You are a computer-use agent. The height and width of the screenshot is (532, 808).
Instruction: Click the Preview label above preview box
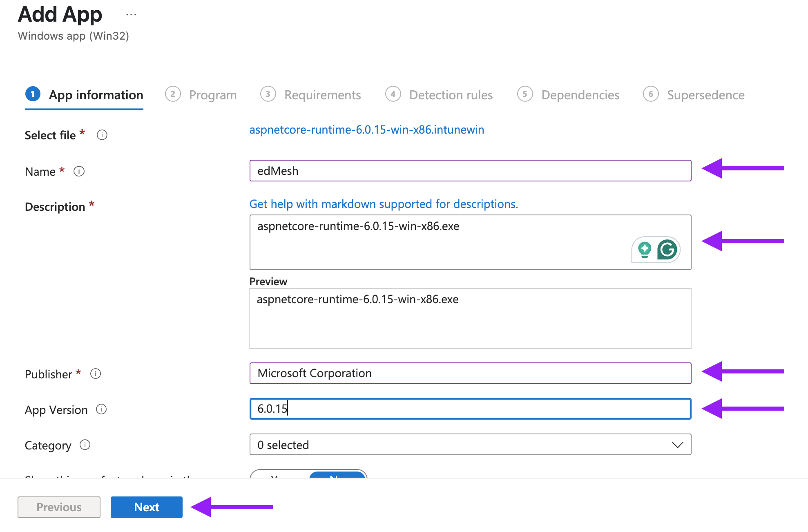coord(268,282)
